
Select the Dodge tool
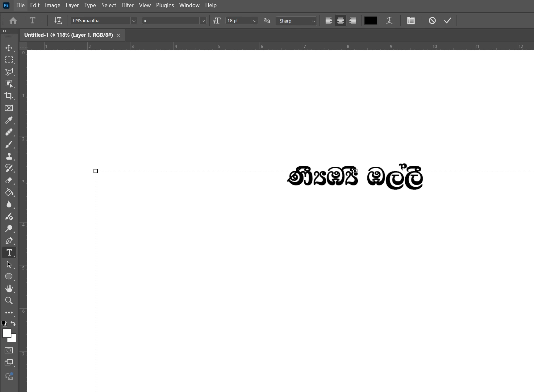click(x=9, y=228)
